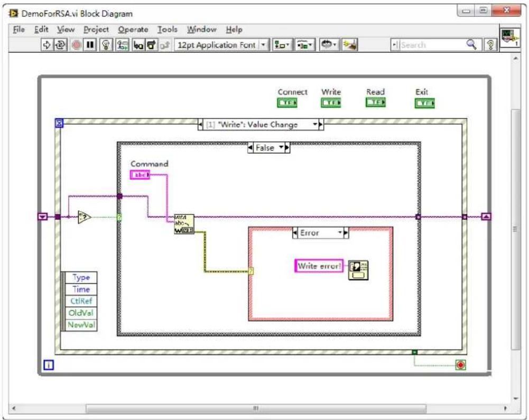Select the Exit boolean terminal
Screen dimensions: 529x420
(x=424, y=103)
